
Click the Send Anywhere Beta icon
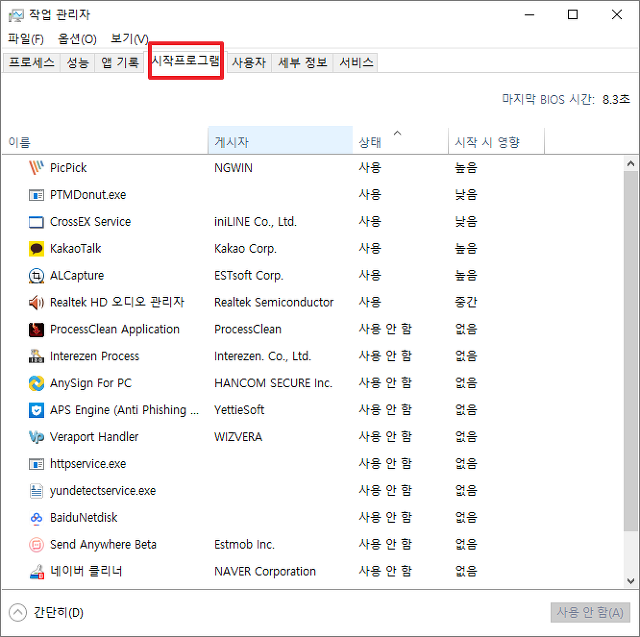point(36,545)
